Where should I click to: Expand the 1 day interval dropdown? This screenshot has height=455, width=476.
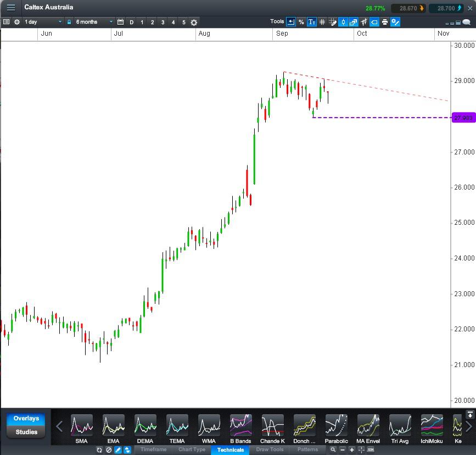click(43, 22)
